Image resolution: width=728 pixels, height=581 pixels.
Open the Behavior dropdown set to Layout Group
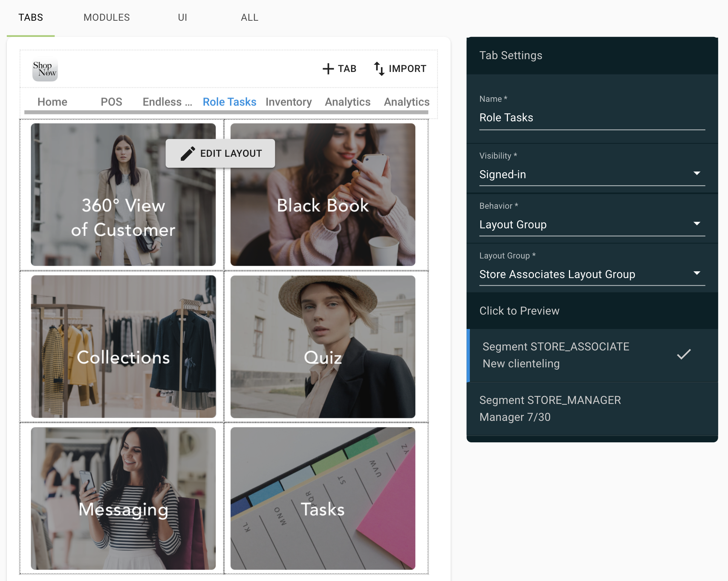(x=592, y=225)
